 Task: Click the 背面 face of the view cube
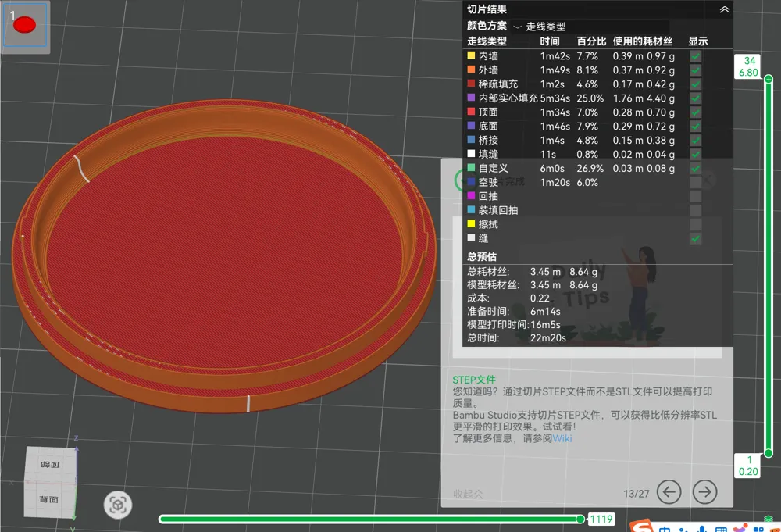[x=49, y=498]
